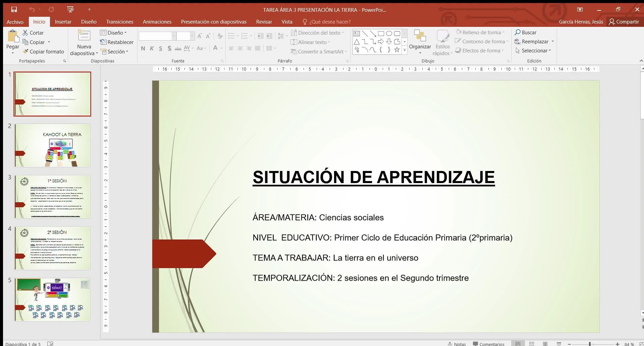Change text case with Aa button

tap(201, 48)
